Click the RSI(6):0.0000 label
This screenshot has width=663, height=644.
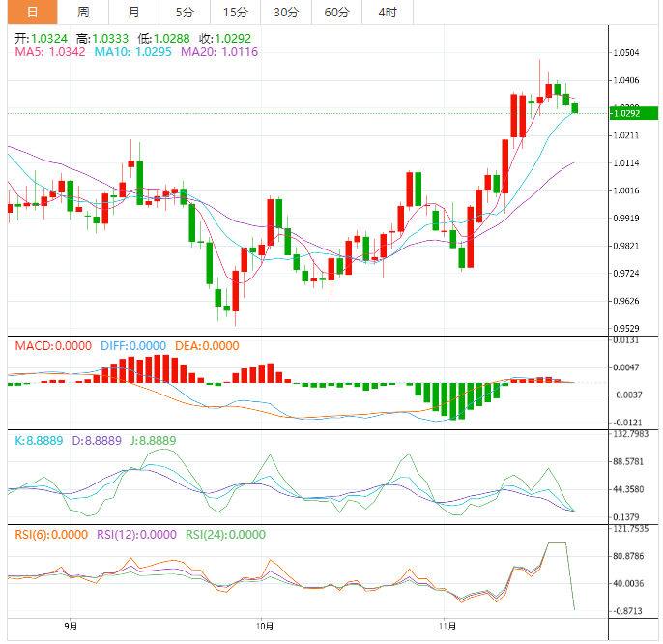pos(51,535)
